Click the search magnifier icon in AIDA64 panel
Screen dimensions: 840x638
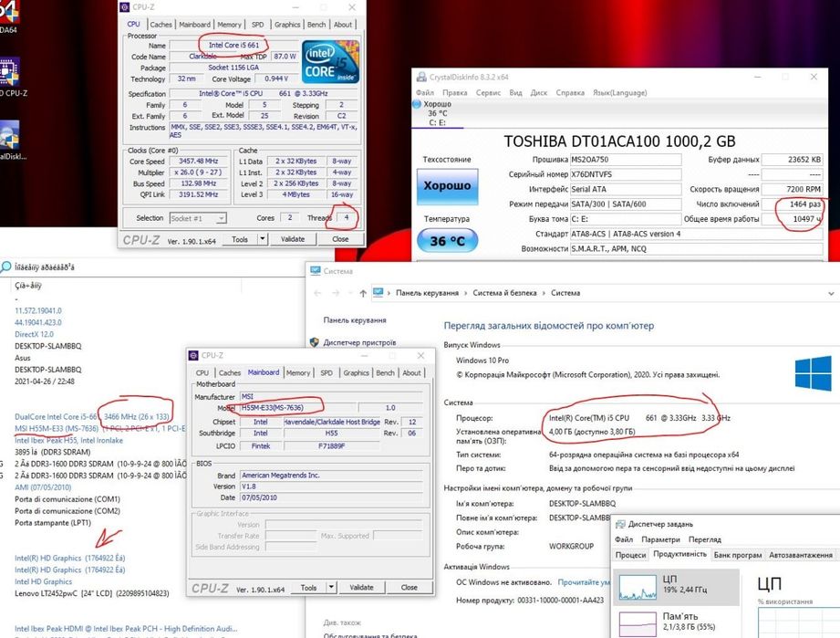click(x=5, y=267)
